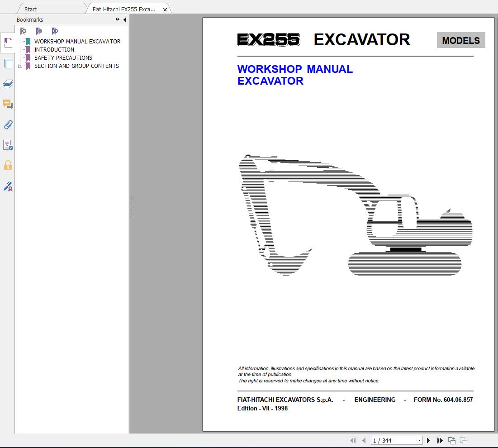Open the Pages thumbnails panel icon
The width and height of the screenshot is (498, 448).
[x=8, y=63]
